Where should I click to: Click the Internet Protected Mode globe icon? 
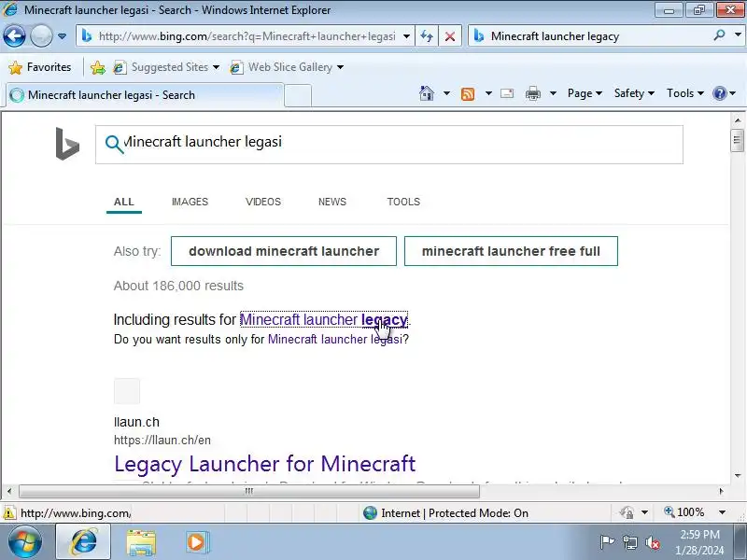coord(370,512)
